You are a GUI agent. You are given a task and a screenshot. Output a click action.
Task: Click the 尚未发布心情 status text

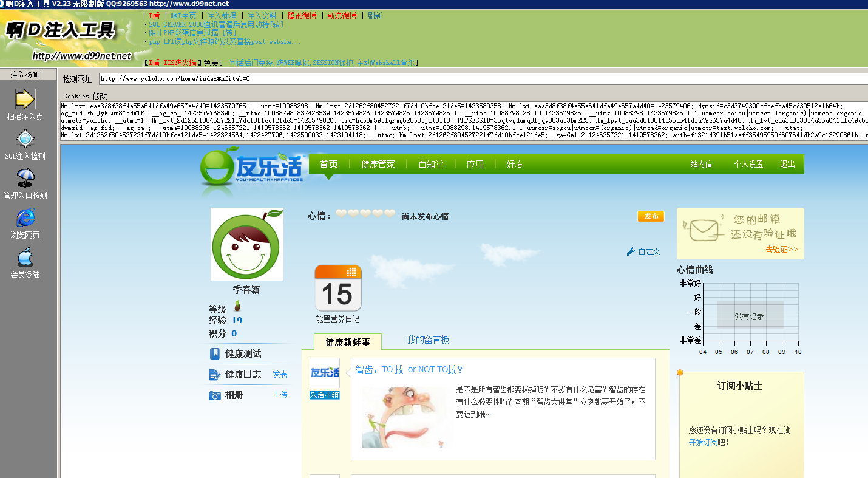pyautogui.click(x=425, y=216)
